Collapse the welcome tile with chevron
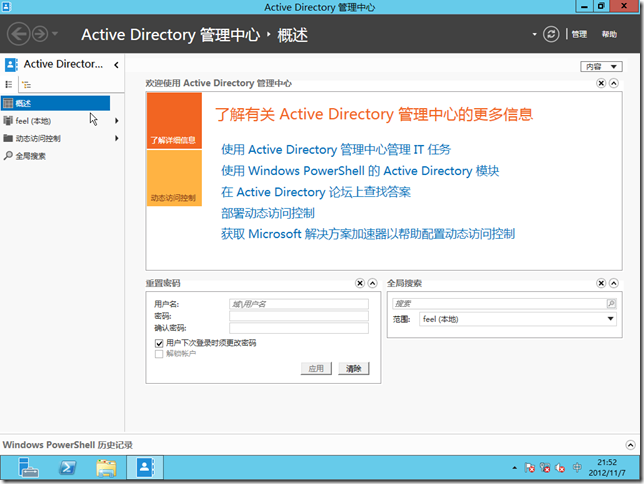This screenshot has width=644, height=484. [614, 83]
